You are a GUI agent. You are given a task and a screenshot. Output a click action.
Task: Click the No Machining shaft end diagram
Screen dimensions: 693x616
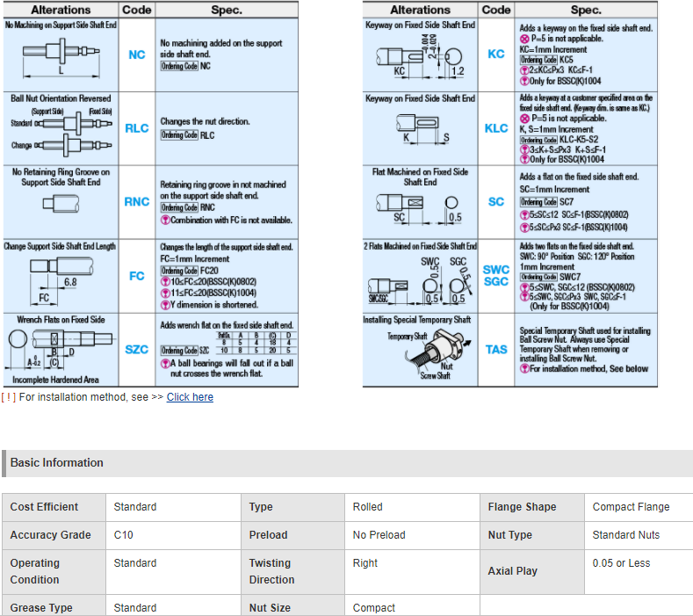click(x=61, y=57)
